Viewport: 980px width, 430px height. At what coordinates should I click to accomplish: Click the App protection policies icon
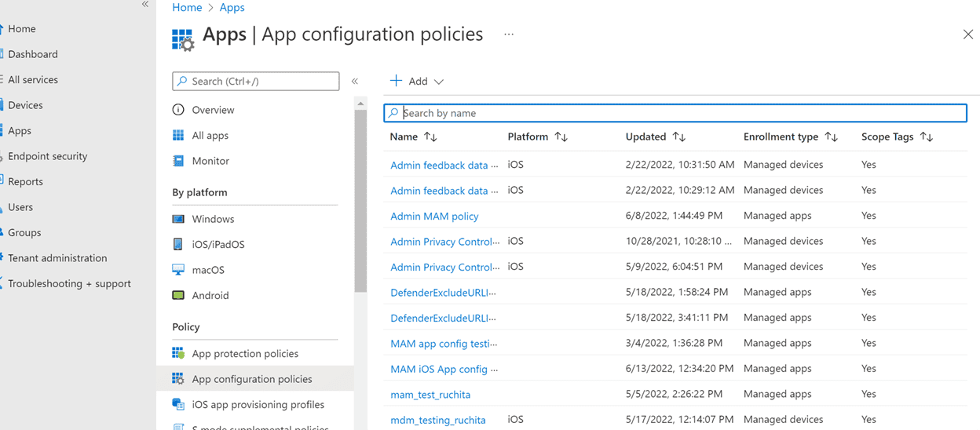point(178,354)
